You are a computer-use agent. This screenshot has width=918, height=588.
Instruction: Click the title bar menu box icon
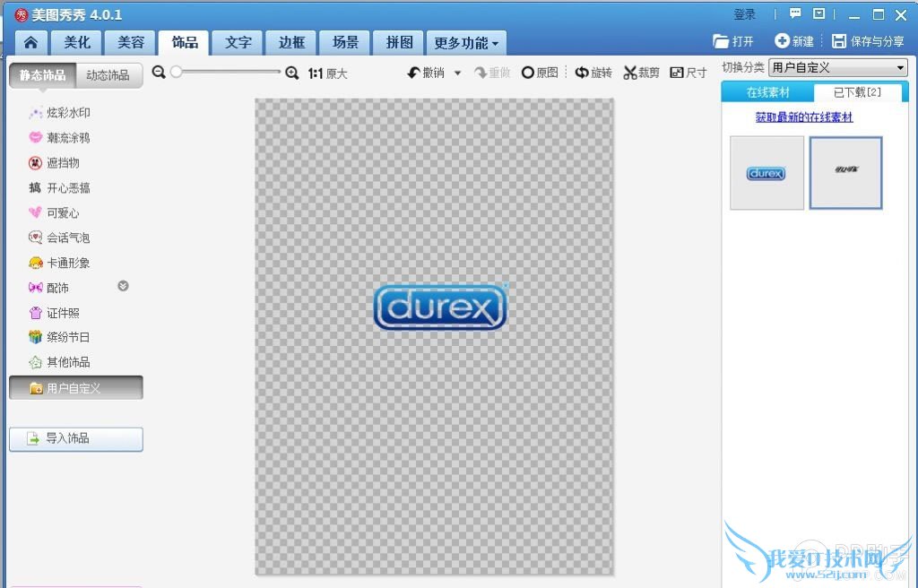click(819, 13)
